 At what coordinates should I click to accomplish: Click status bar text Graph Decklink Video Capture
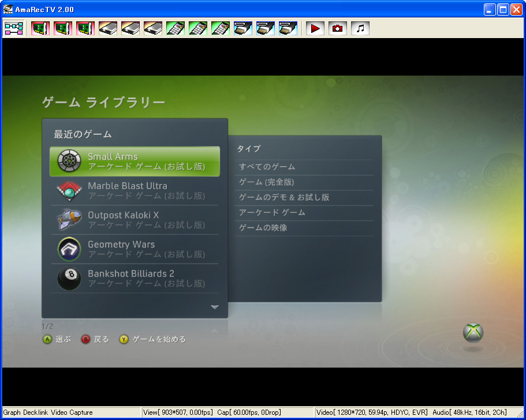(x=48, y=412)
